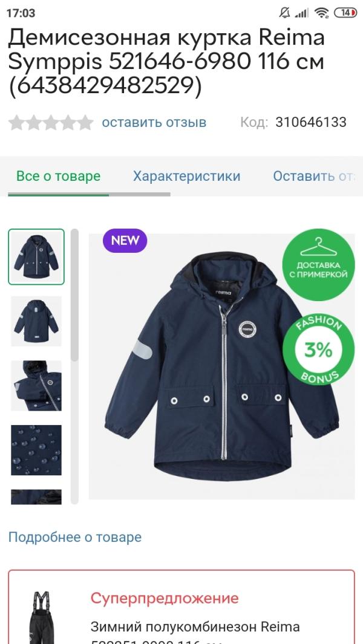Click the thumbnail gallery vertical scrollbar
The height and width of the screenshot is (644, 363).
pos(74,366)
